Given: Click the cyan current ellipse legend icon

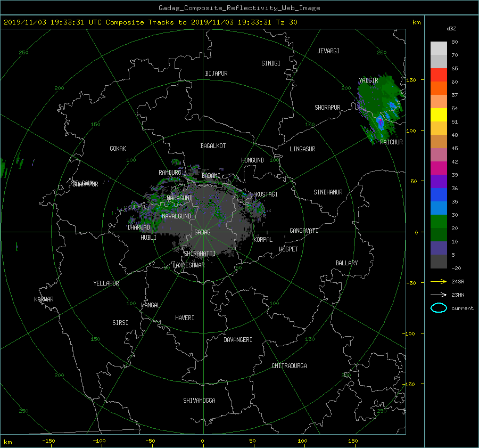Looking at the screenshot, I should (x=439, y=308).
